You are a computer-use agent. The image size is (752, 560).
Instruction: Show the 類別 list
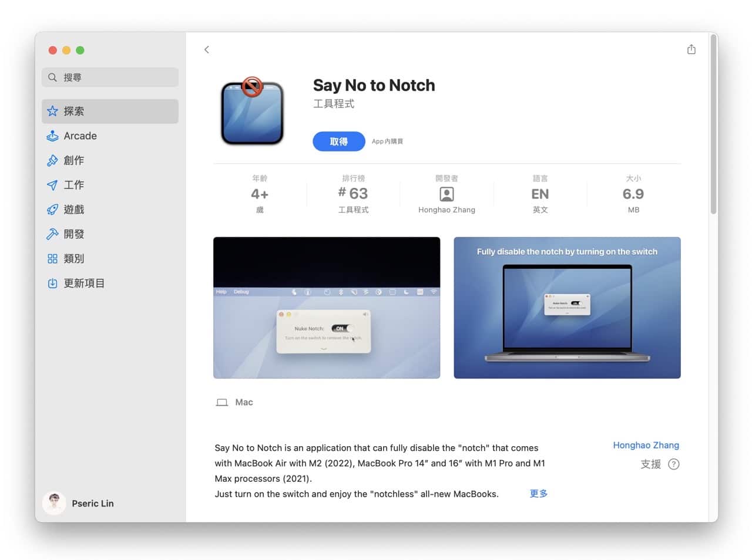(x=110, y=258)
